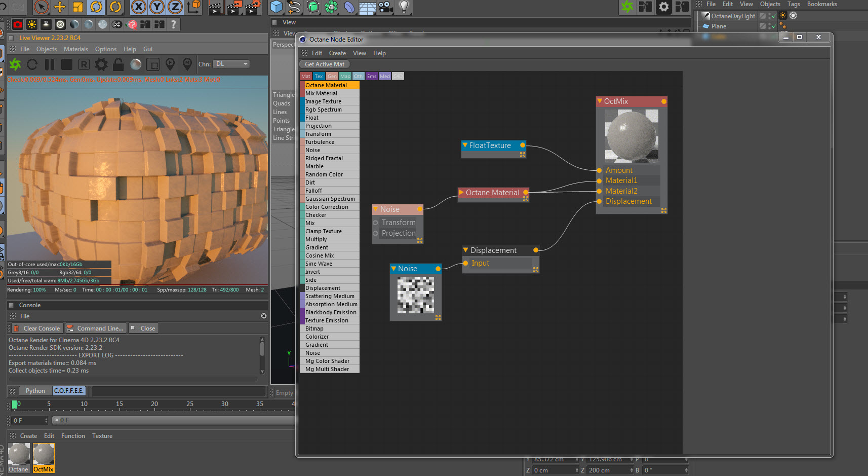
Task: Open the Chn channel dropdown
Action: [x=231, y=64]
